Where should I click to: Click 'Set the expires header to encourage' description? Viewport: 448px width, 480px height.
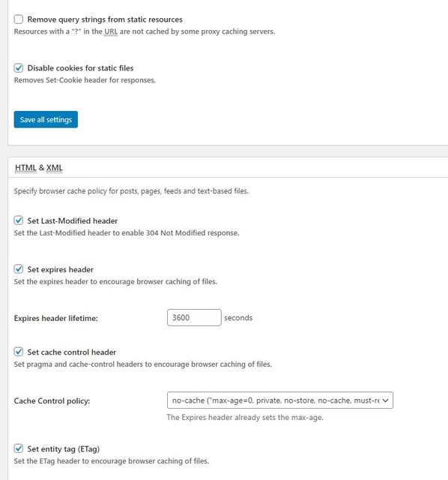(115, 282)
